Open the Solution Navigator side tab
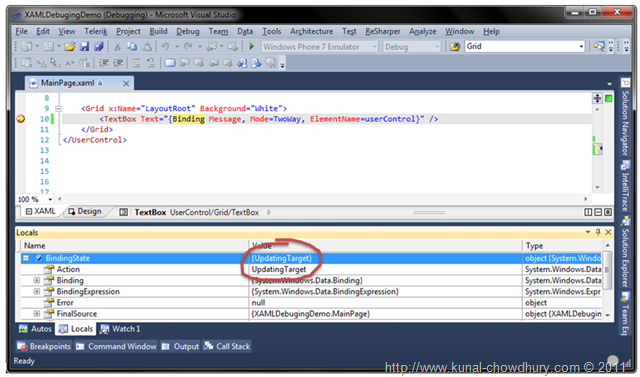Image resolution: width=640 pixels, height=377 pixels. click(x=625, y=118)
